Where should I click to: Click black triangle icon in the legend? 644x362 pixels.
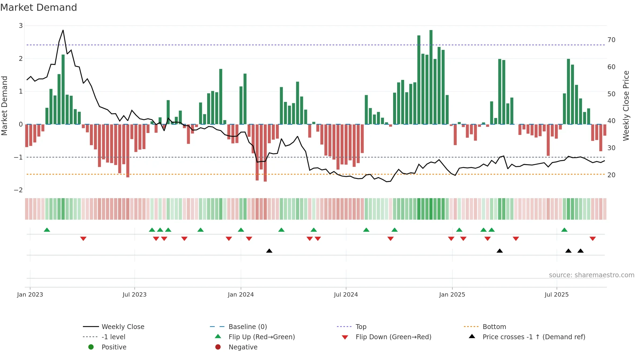click(472, 336)
